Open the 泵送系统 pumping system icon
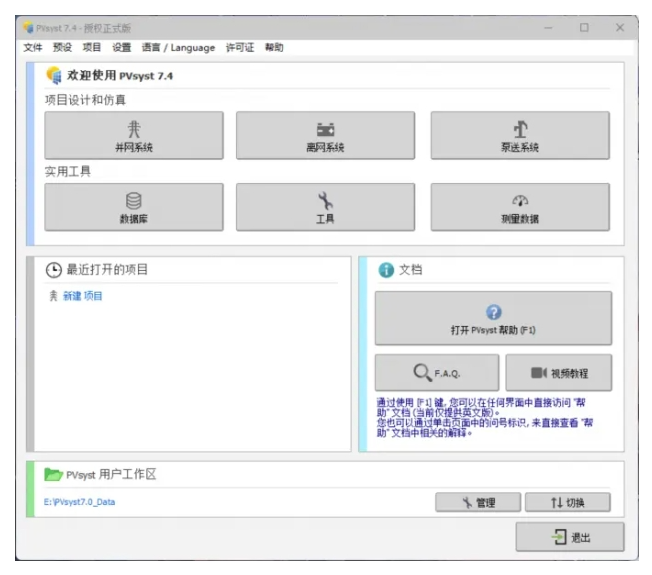 tap(520, 129)
